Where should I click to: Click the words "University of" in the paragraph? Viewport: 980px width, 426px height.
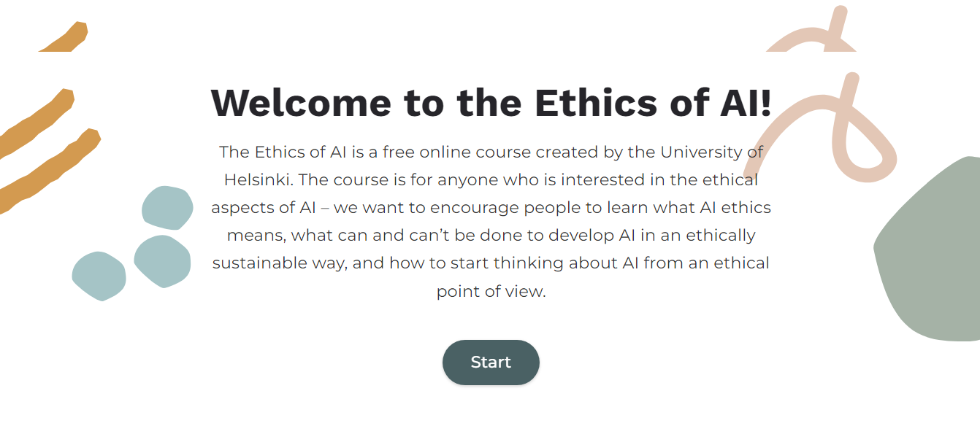pyautogui.click(x=712, y=152)
